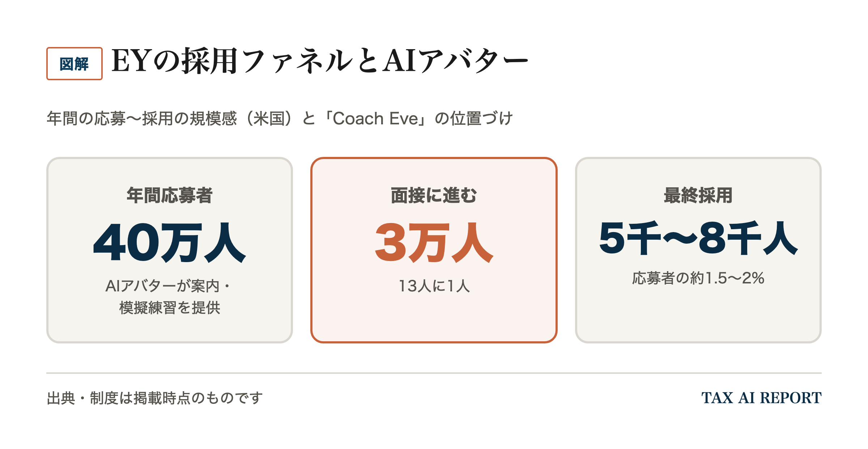
Task: Click the subtitle mentioning Coach Eve
Action: (280, 119)
